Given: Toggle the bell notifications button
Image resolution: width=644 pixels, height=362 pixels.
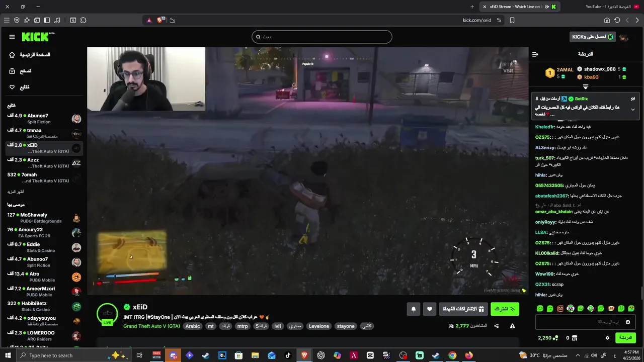Looking at the screenshot, I should coord(414,309).
